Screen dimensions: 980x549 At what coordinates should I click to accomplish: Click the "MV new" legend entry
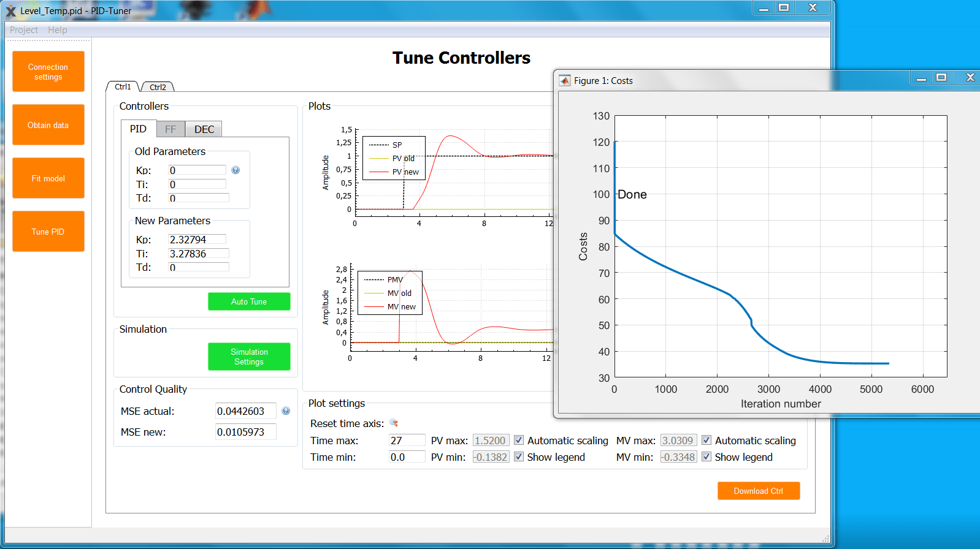coord(402,307)
